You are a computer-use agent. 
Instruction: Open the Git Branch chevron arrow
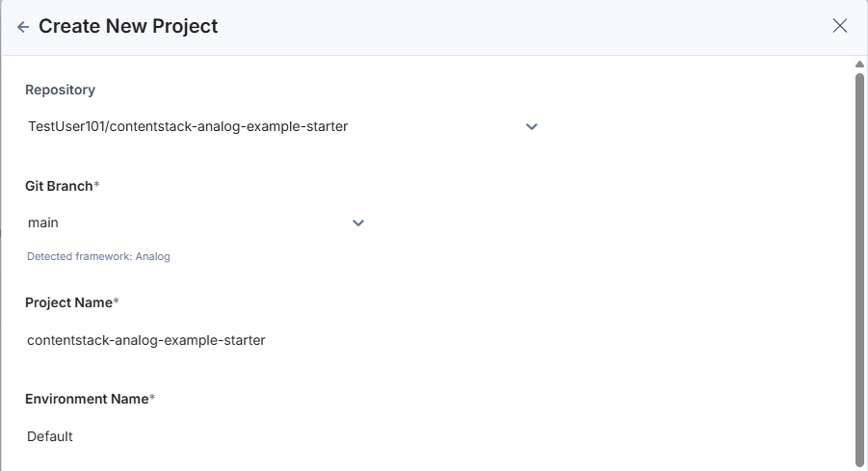[358, 222]
